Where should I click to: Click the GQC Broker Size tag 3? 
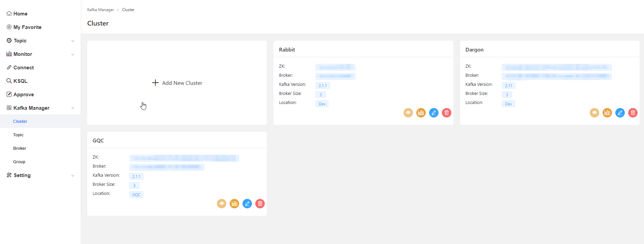tap(134, 185)
